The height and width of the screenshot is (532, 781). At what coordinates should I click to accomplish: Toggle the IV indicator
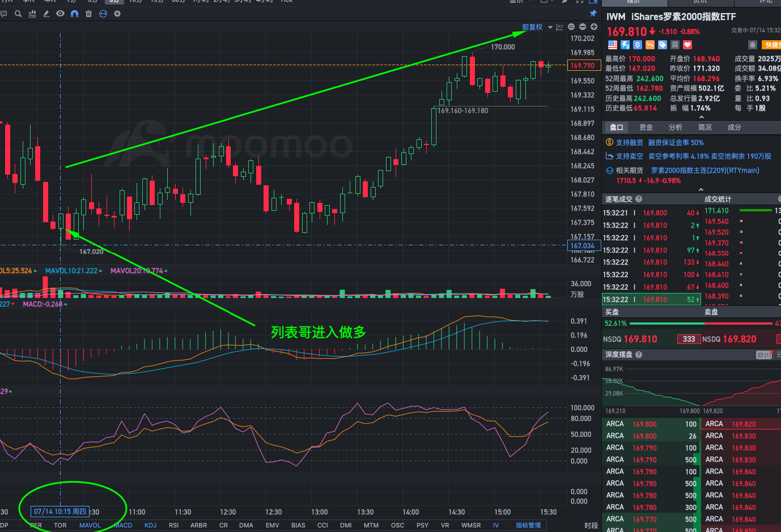[x=496, y=525]
